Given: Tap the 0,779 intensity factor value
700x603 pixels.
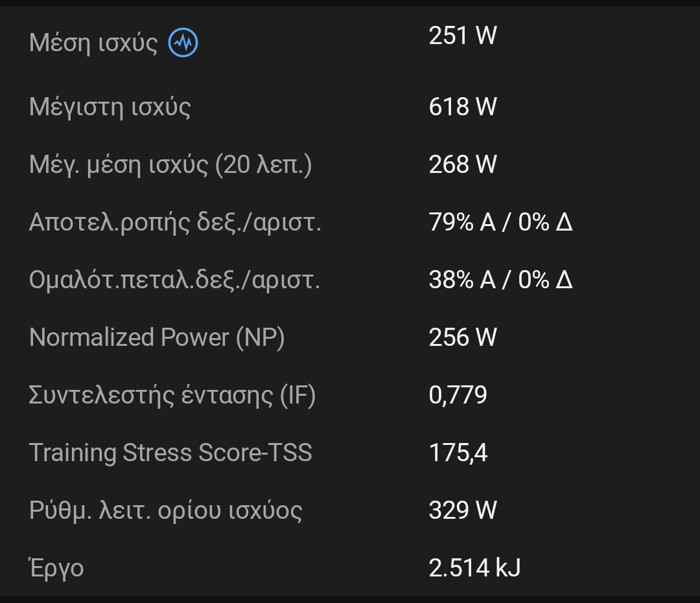Looking at the screenshot, I should (458, 395).
